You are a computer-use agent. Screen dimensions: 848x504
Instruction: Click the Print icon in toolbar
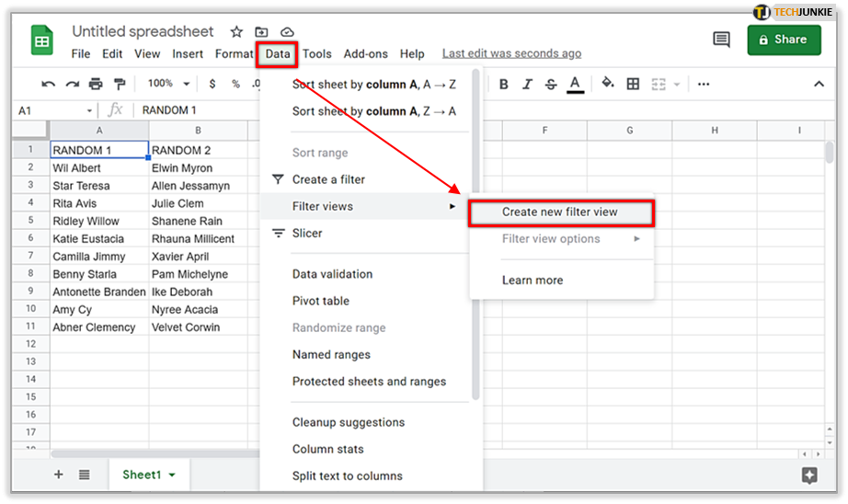96,84
